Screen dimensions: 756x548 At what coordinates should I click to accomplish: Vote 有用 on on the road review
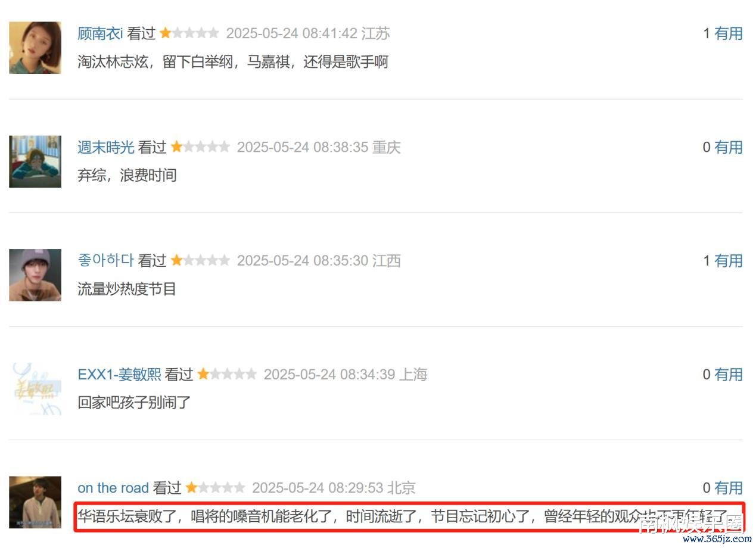[729, 488]
